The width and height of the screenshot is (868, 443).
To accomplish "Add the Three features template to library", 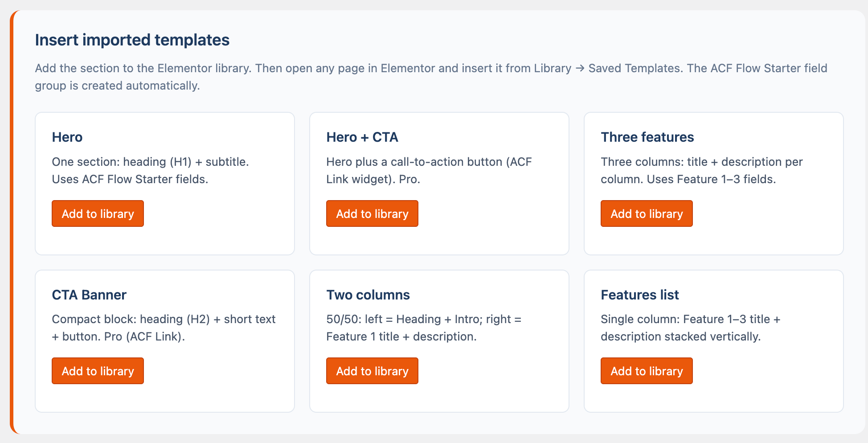I will (x=646, y=213).
